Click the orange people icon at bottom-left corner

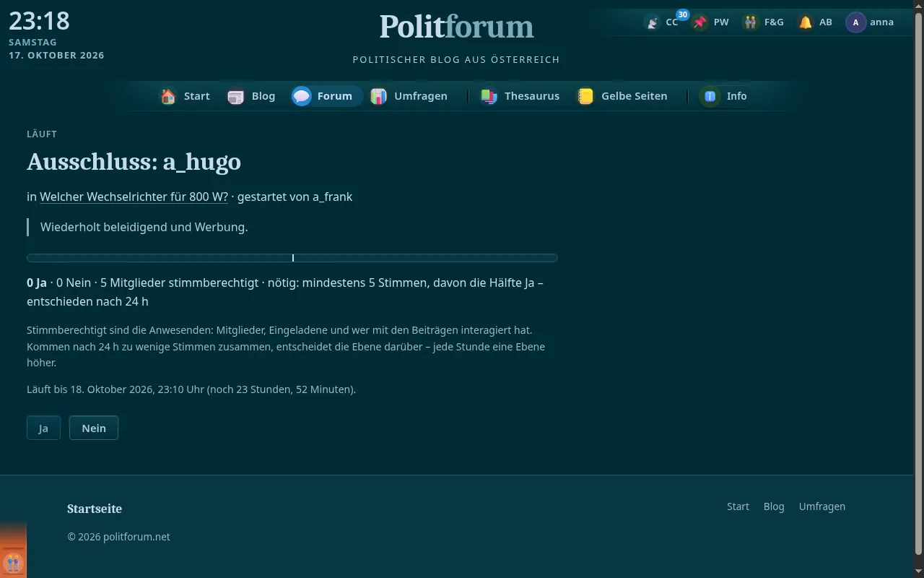[x=13, y=562]
